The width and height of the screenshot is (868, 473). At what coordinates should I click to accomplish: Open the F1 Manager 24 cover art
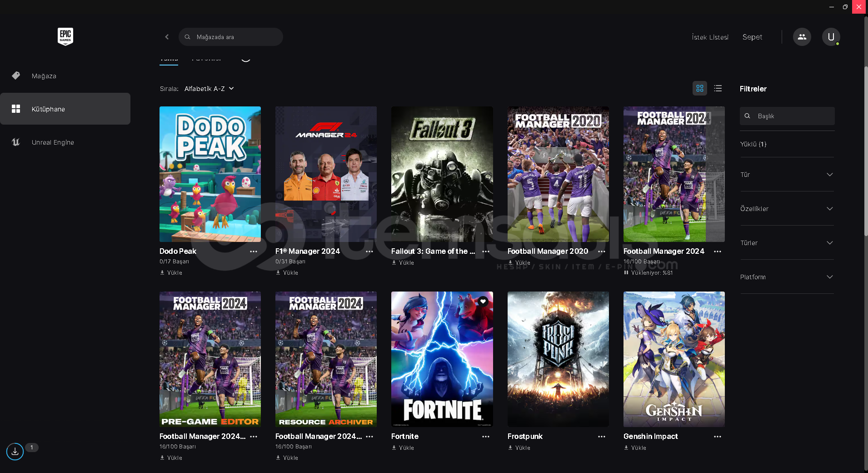[326, 174]
